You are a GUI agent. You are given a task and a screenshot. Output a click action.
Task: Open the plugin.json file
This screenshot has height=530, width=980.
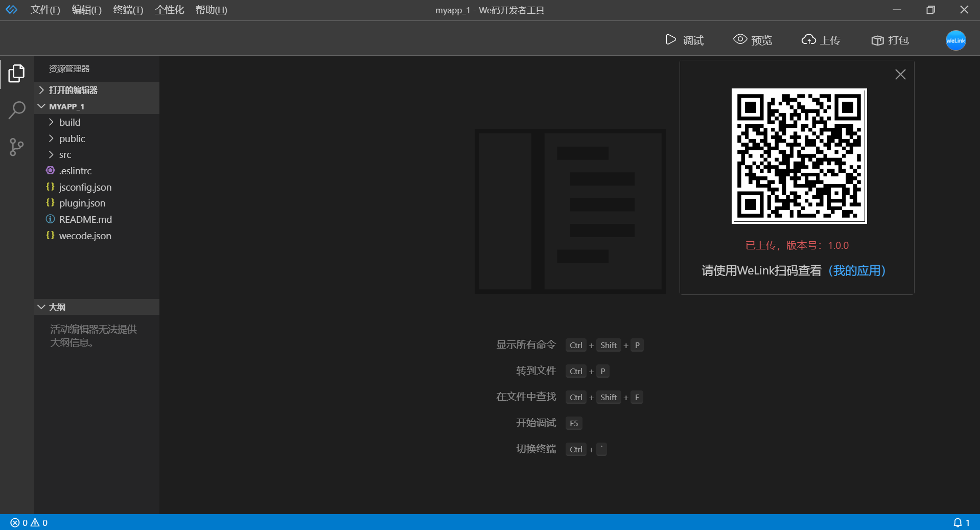pos(82,203)
